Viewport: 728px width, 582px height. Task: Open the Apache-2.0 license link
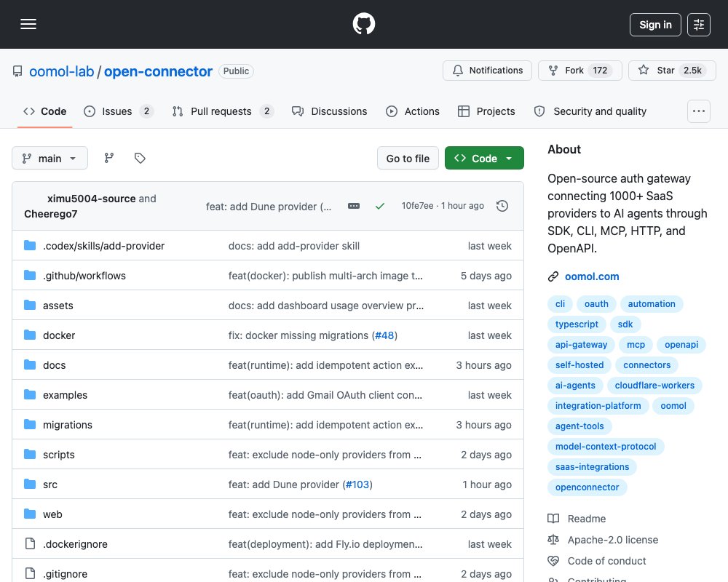click(x=613, y=540)
